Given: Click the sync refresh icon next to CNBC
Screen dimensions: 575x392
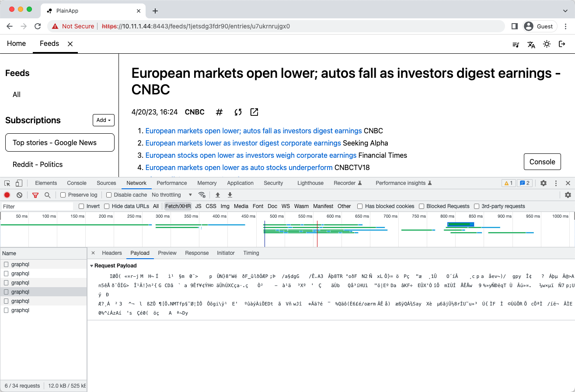Looking at the screenshot, I should [x=238, y=112].
